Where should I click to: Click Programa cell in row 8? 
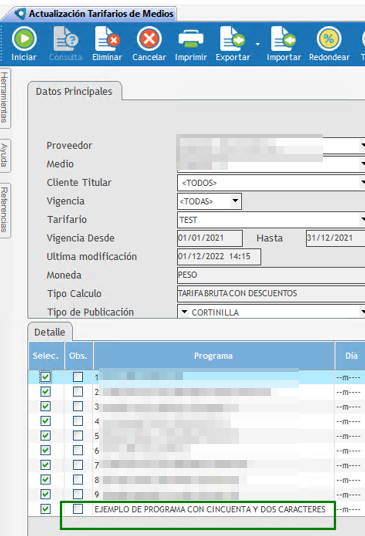pos(214,480)
